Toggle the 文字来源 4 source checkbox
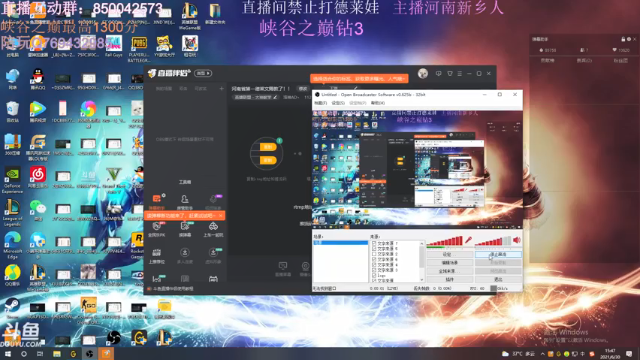This screenshot has width=640, height=360. [x=374, y=265]
